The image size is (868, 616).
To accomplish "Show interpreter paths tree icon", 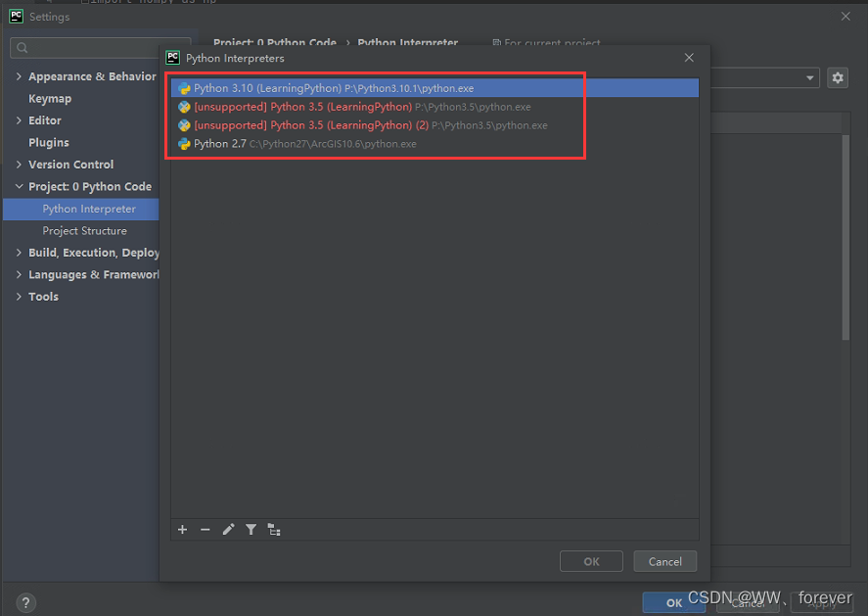I will click(274, 530).
